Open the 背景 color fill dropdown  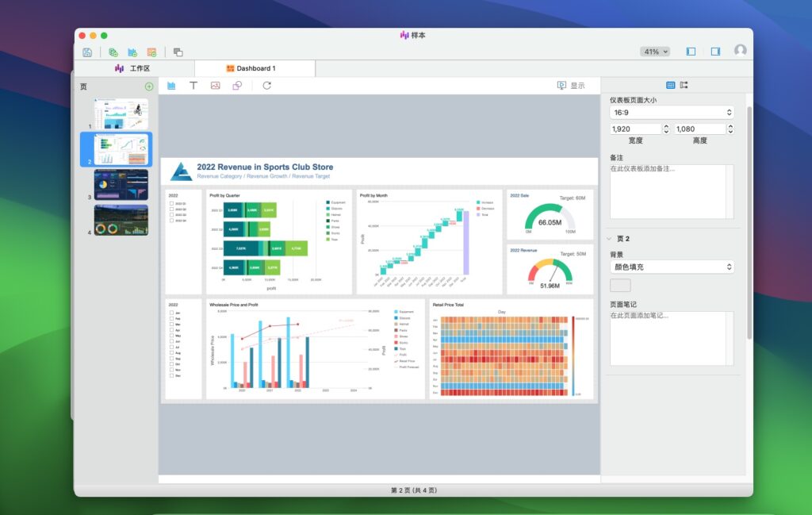pos(671,267)
